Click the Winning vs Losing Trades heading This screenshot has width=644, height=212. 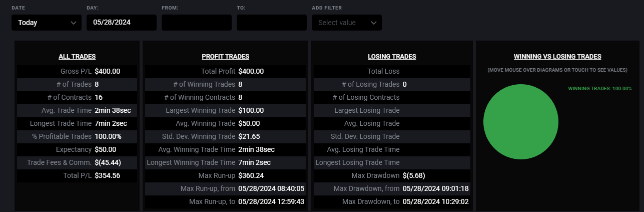[557, 57]
